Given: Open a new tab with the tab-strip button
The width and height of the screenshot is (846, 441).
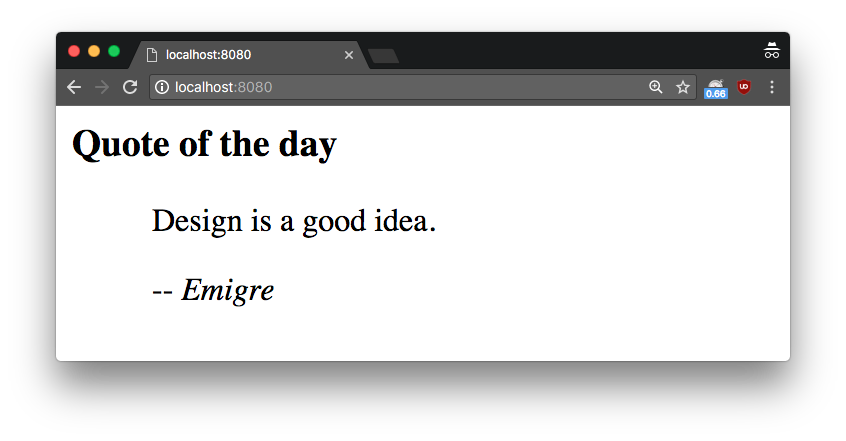Looking at the screenshot, I should pyautogui.click(x=384, y=56).
